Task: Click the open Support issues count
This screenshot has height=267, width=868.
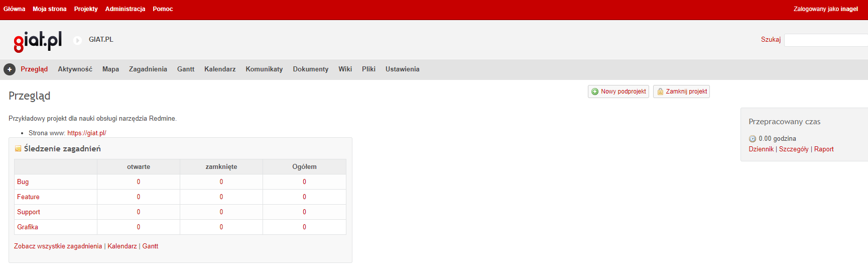Action: [139, 212]
